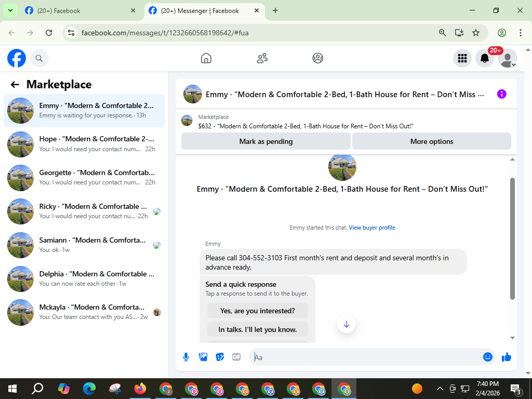Open notifications bell icon
This screenshot has height=399, width=532.
pos(485,58)
